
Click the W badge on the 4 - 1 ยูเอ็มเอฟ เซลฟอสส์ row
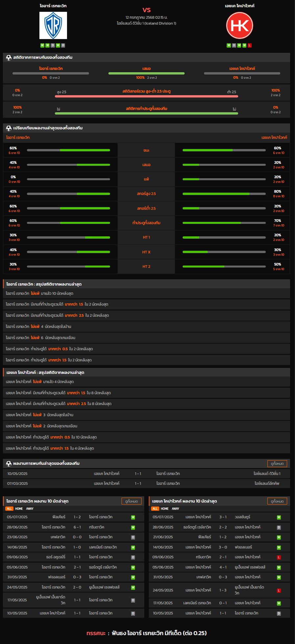point(279,568)
